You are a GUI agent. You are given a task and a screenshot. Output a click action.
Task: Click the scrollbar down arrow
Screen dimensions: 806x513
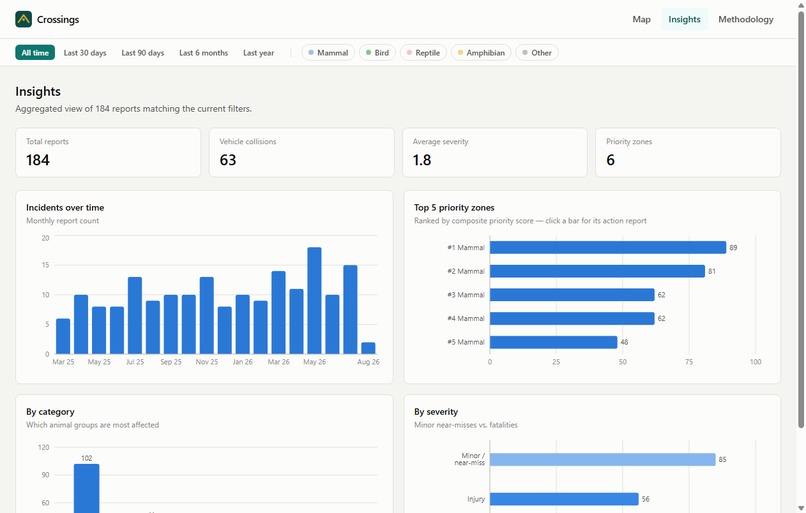coord(801,508)
